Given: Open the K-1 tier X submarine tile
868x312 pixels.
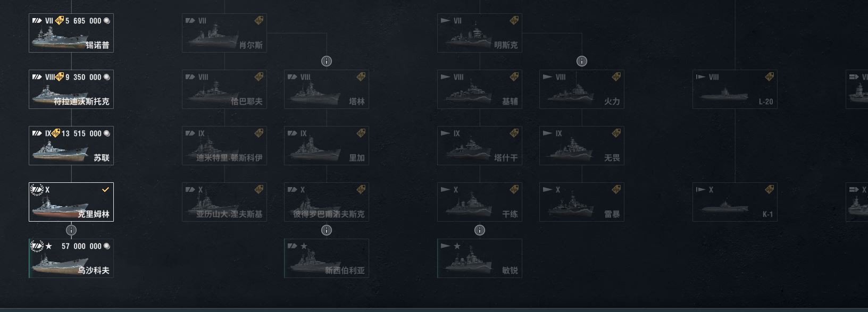Looking at the screenshot, I should [x=735, y=203].
